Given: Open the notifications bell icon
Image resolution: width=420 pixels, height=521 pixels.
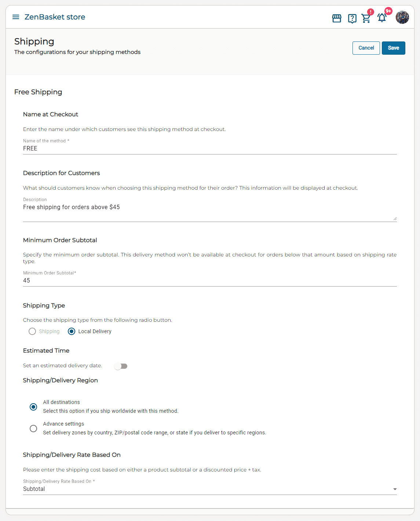Looking at the screenshot, I should pos(382,18).
